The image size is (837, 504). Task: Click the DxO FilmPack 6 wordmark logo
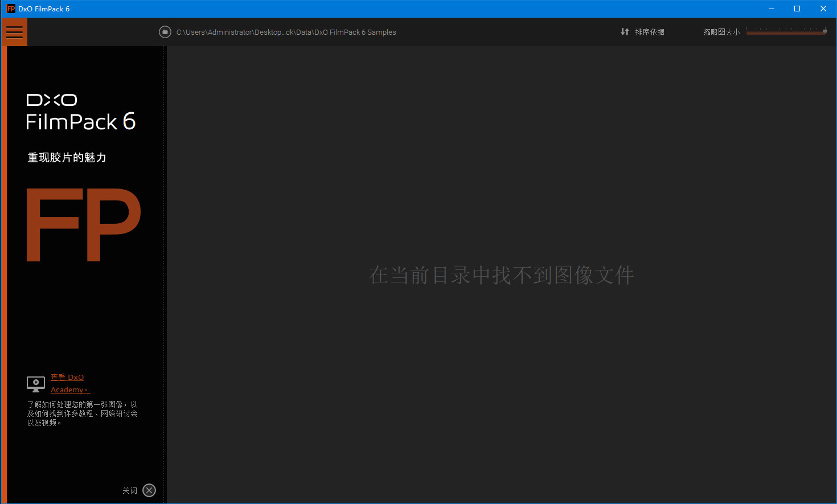click(80, 112)
